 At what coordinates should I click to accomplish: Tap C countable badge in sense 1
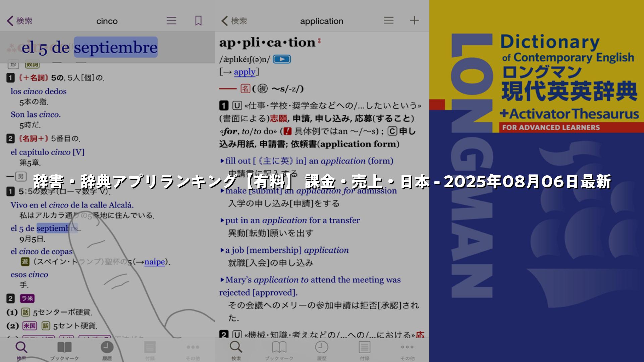pos(392,131)
